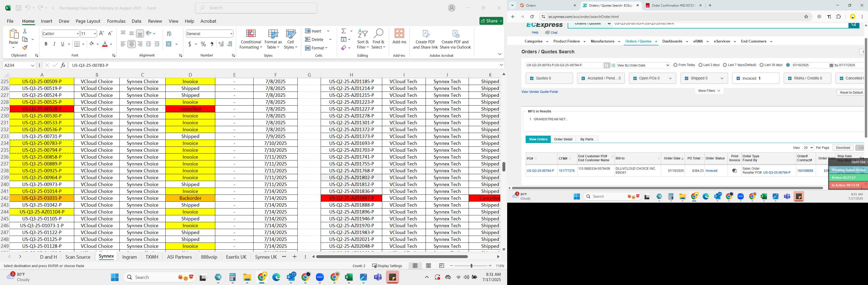Image resolution: width=868 pixels, height=285 pixels.
Task: Click Decrease Font Size icon
Action: pyautogui.click(x=110, y=33)
